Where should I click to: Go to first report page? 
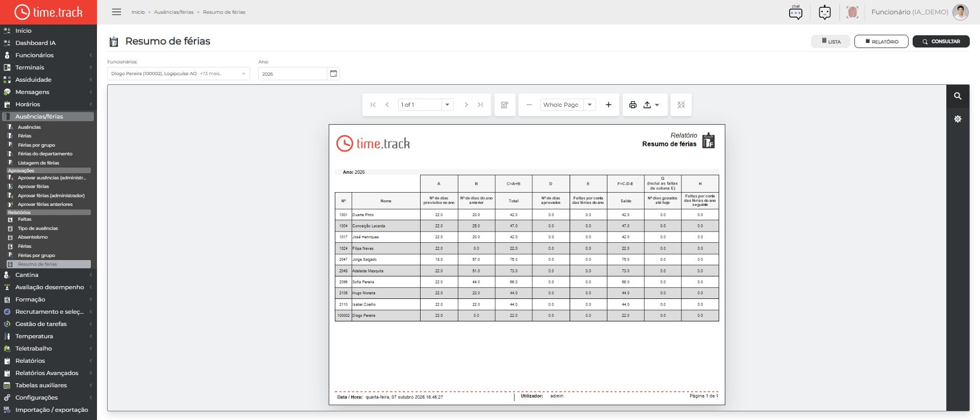[x=373, y=105]
